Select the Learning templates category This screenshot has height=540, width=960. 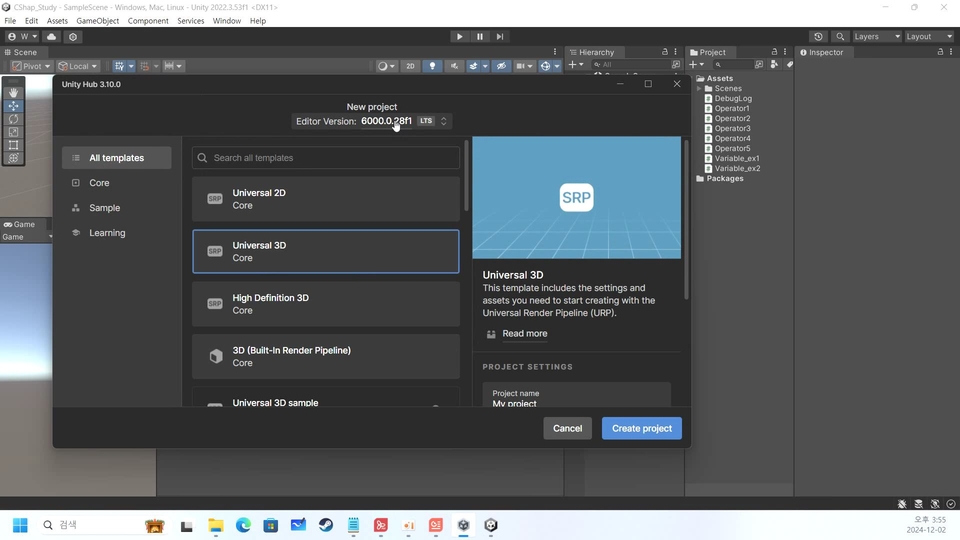point(116,233)
